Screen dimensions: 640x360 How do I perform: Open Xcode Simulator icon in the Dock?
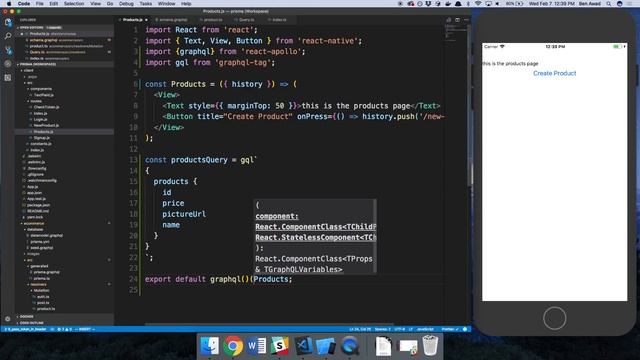click(326, 346)
